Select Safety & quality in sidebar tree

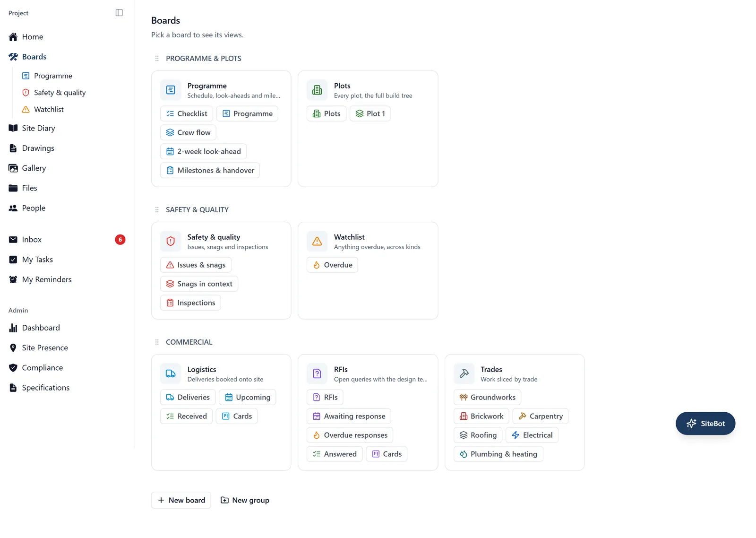(73, 93)
